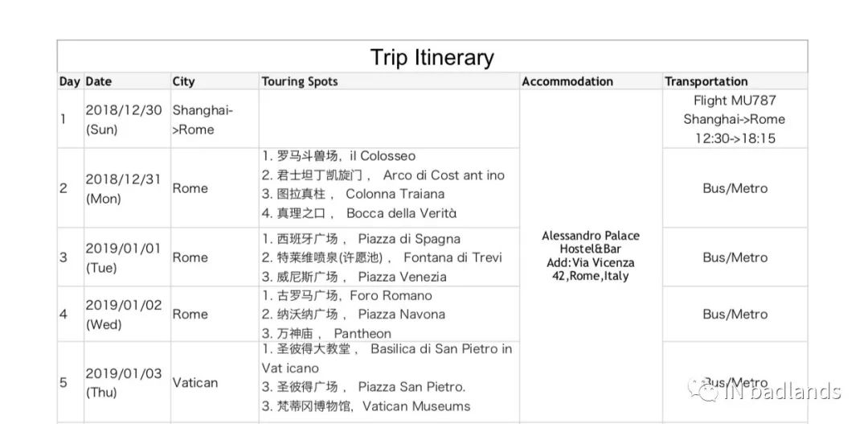
Task: Select the Vatican Museums touring spot line
Action: [366, 406]
